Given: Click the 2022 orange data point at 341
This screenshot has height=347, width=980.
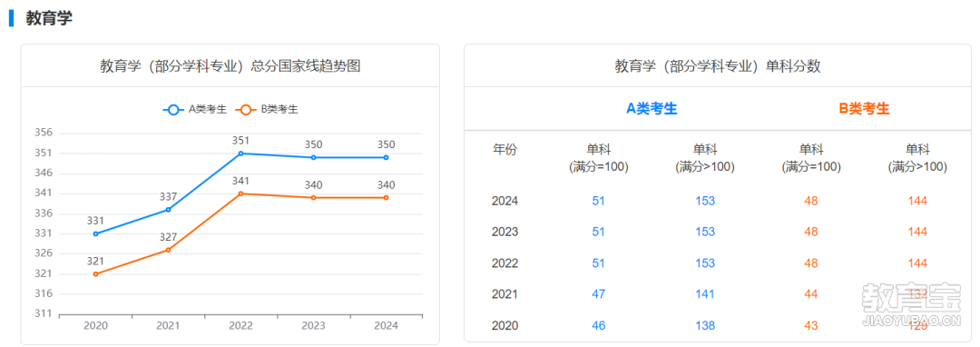Looking at the screenshot, I should click(x=240, y=193).
